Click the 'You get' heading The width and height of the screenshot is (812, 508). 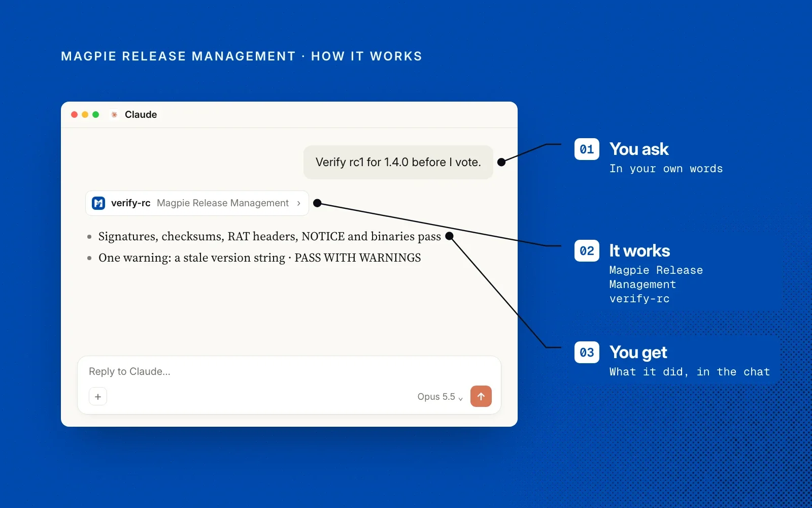point(638,353)
